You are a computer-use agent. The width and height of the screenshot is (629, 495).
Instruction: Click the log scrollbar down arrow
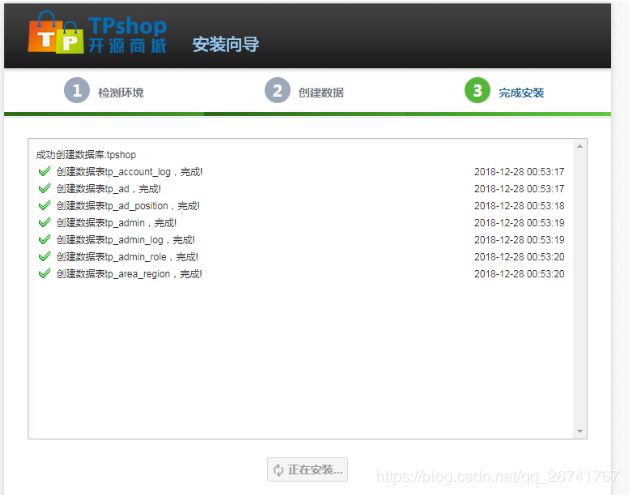tap(580, 431)
